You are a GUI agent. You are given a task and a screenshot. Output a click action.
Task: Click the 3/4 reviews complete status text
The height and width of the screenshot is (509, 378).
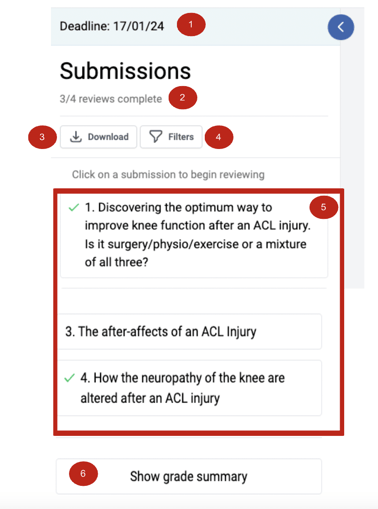(111, 99)
